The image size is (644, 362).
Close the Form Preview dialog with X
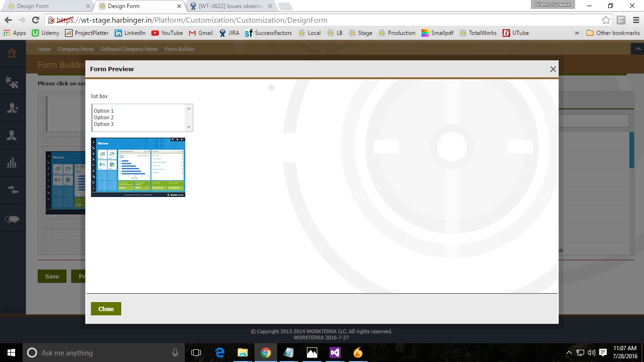pos(553,69)
